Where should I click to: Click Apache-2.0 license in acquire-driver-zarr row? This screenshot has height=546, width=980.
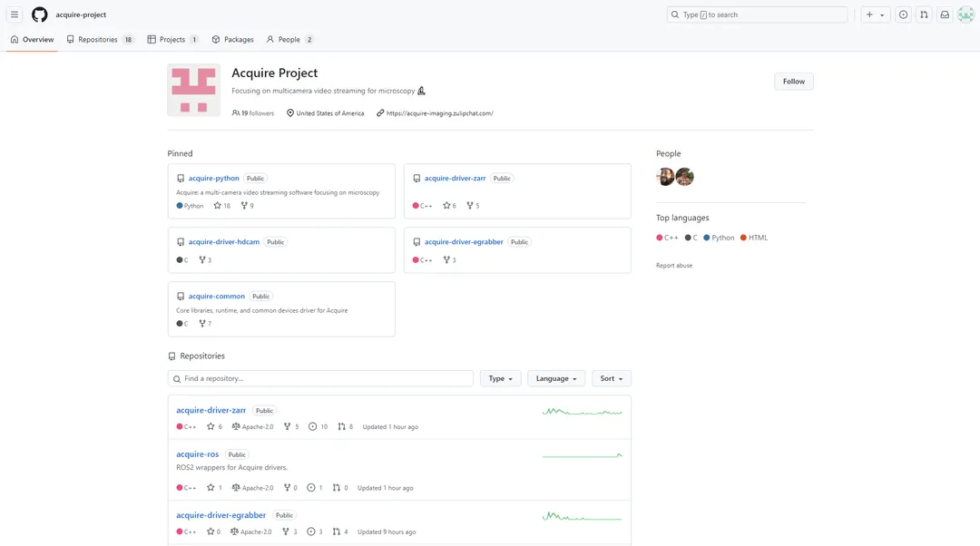click(x=252, y=426)
